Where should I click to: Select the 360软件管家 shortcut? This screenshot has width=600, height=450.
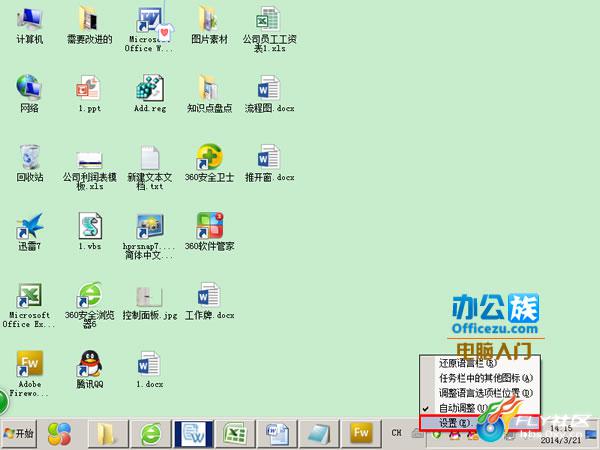point(209,232)
